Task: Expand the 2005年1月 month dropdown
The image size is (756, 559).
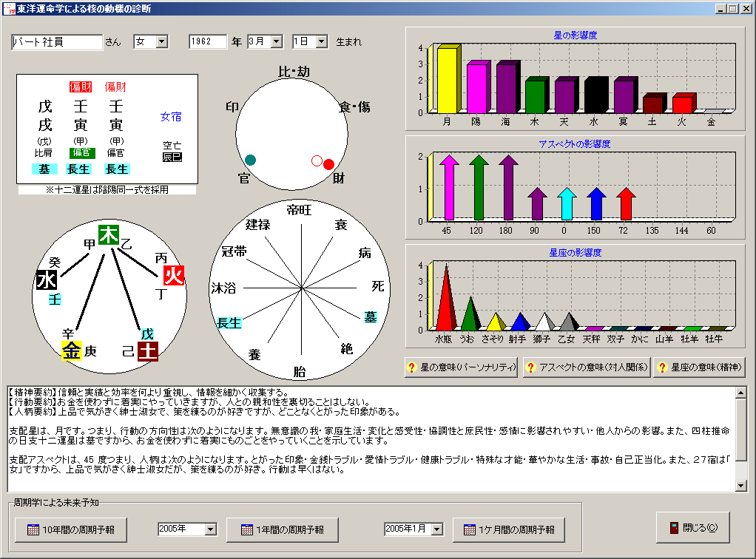Action: (x=437, y=529)
